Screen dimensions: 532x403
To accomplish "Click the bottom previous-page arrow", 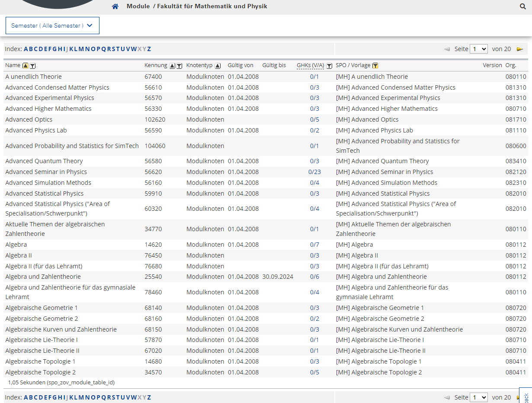I will tap(447, 397).
